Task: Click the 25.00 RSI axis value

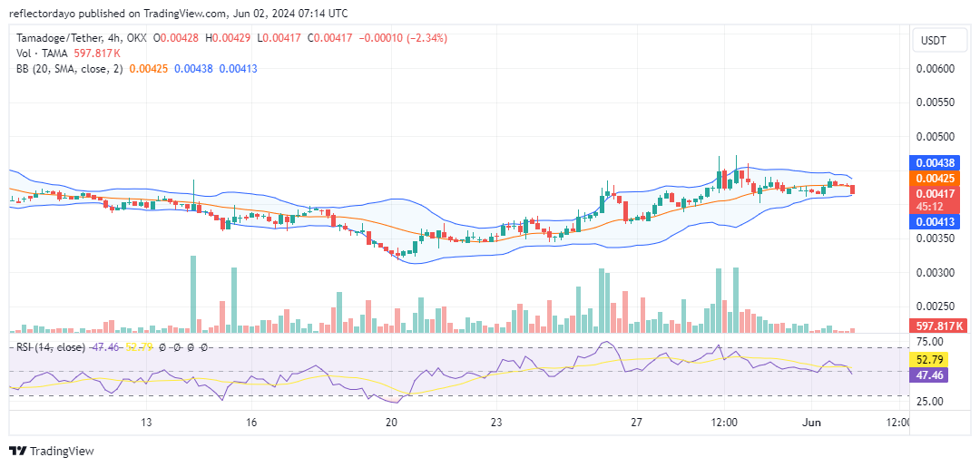Action: pyautogui.click(x=931, y=402)
